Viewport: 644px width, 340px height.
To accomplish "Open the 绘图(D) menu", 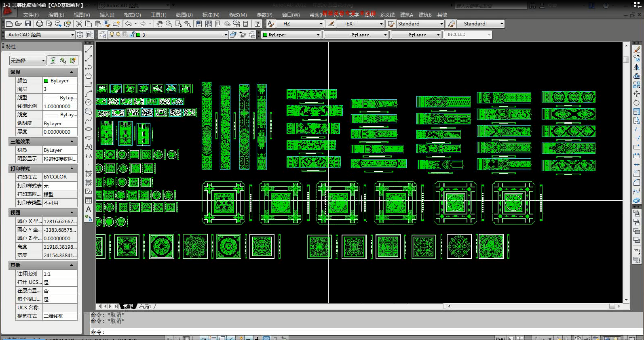I will click(184, 15).
